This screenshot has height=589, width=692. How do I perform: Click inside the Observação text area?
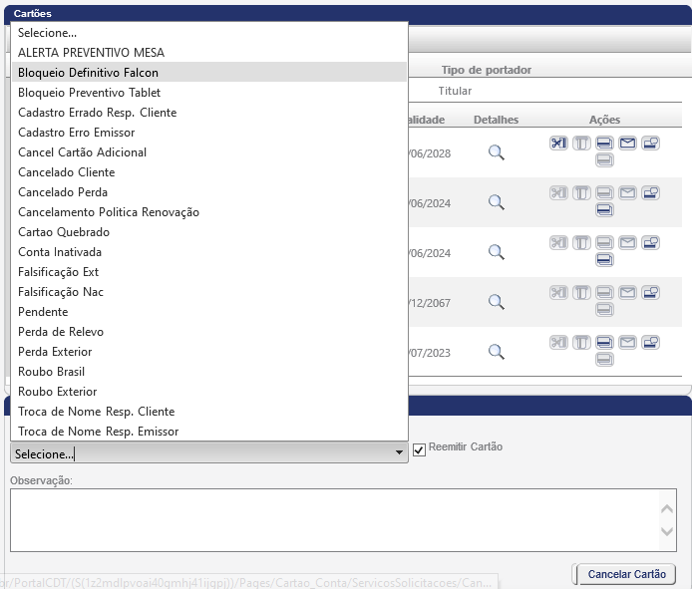(x=330, y=519)
